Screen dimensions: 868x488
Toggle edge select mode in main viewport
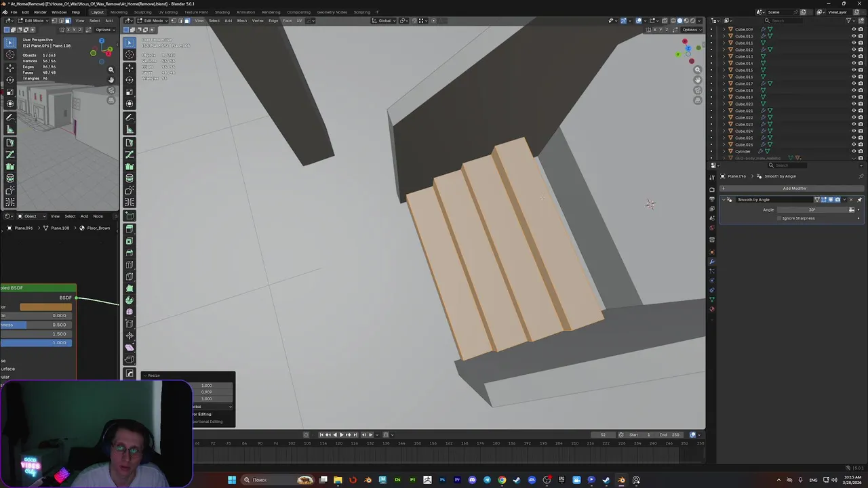click(180, 20)
